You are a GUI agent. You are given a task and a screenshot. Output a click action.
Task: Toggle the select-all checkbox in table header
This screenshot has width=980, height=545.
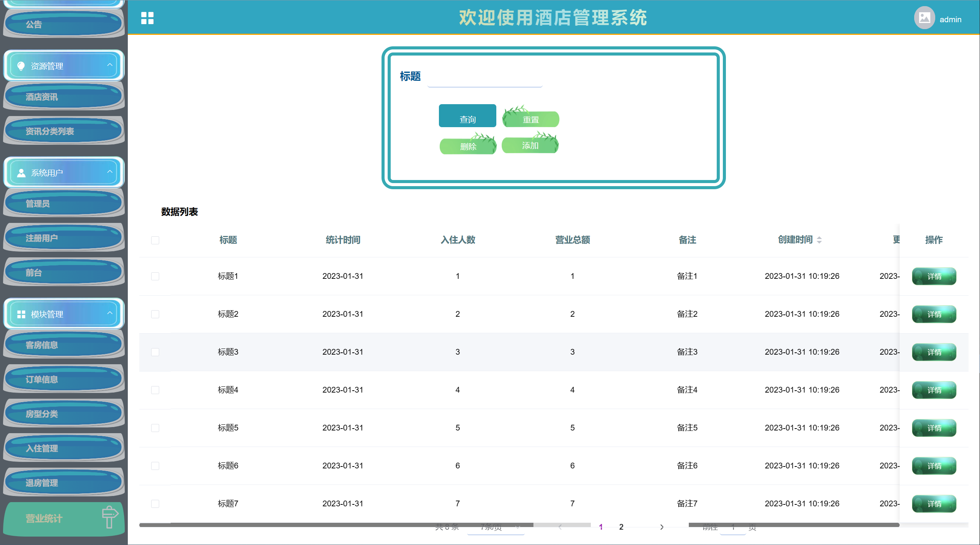tap(155, 241)
